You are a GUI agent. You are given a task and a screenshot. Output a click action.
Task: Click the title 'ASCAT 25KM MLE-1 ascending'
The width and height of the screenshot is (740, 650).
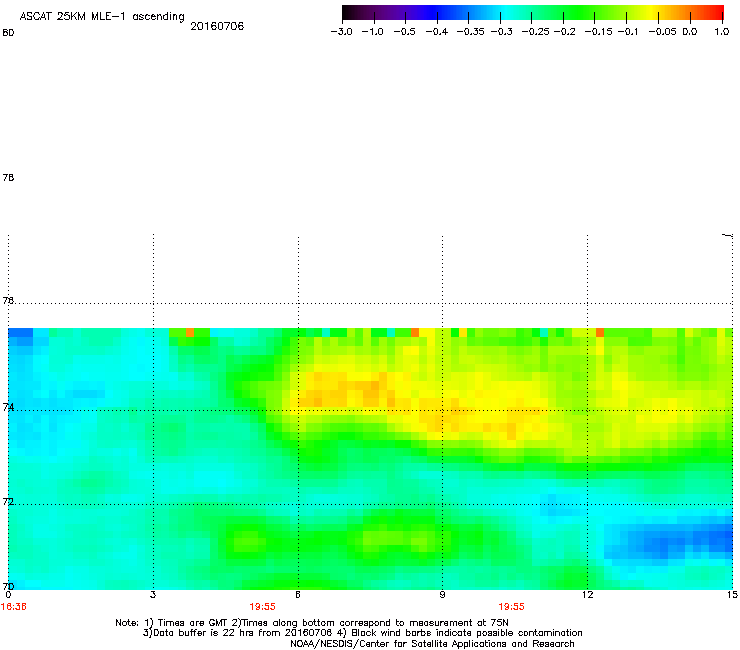click(102, 16)
